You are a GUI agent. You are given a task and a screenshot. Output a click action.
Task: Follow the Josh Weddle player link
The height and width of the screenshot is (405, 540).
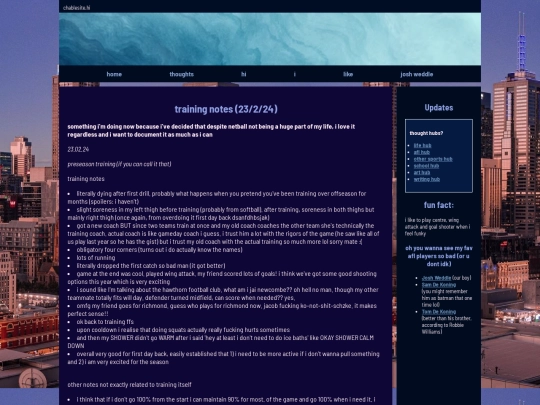[436, 278]
